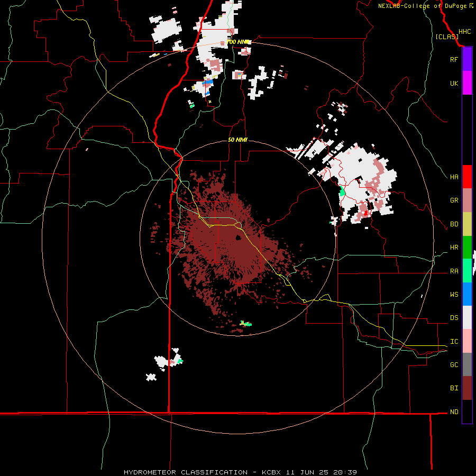
Task: Click the small red hail pixel in the northeast storm
Action: point(366,213)
